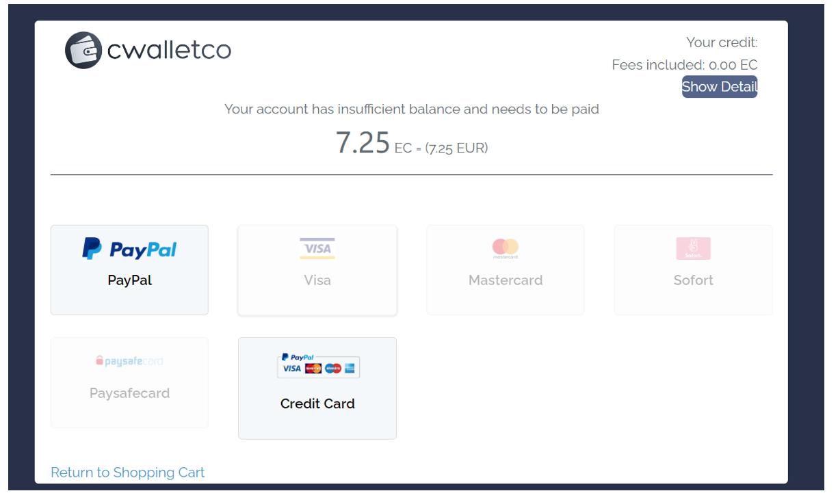838x504 pixels.
Task: Pick the Sofort payment label
Action: point(693,280)
